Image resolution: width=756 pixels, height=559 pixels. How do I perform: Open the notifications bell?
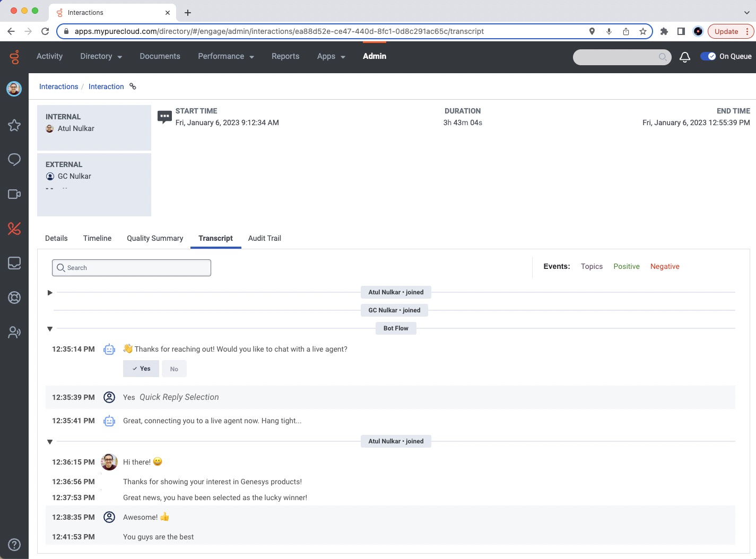[685, 57]
